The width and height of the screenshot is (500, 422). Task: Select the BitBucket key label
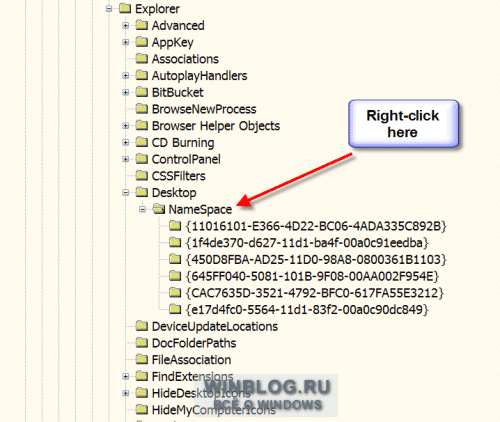[x=177, y=92]
